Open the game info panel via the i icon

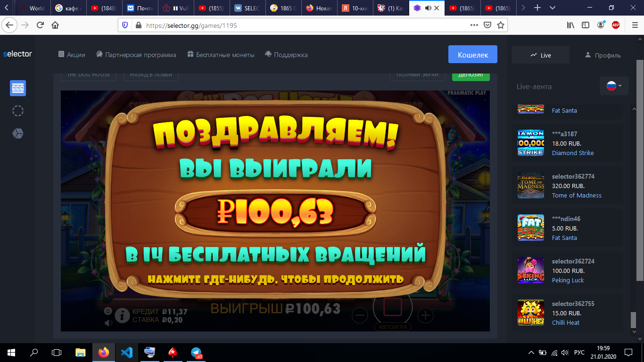[x=123, y=315]
